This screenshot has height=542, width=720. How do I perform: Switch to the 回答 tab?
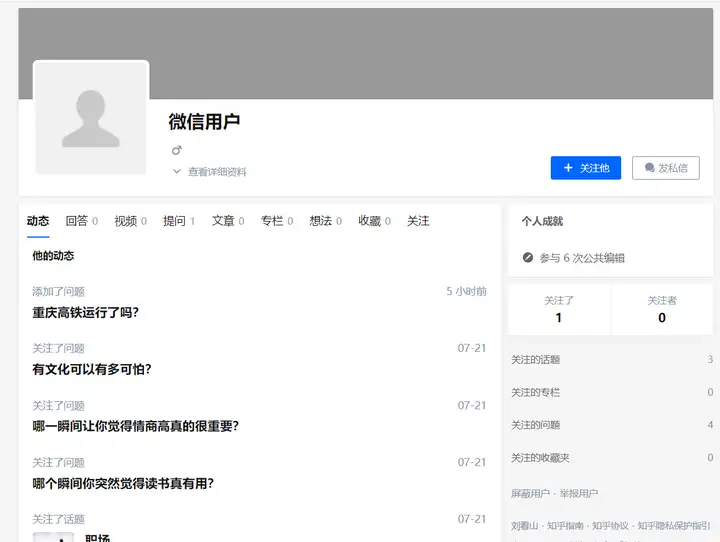pyautogui.click(x=81, y=221)
